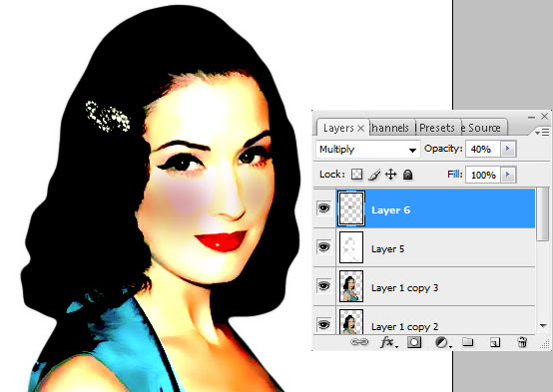This screenshot has width=553, height=392.
Task: Click the Opacity label
Action: point(443,149)
